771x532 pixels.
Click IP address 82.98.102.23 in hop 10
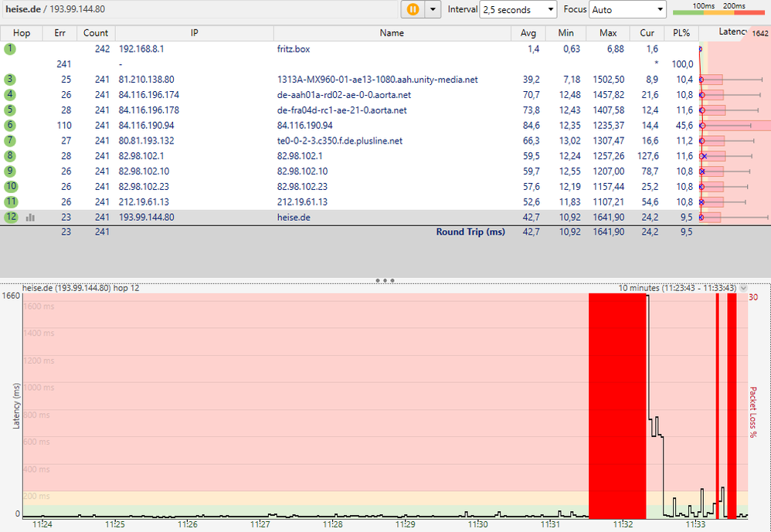coord(144,186)
